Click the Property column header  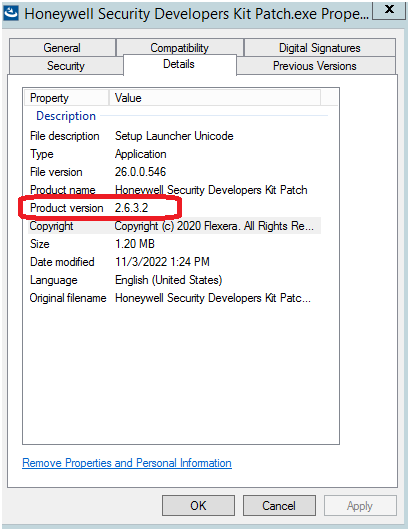click(x=67, y=98)
